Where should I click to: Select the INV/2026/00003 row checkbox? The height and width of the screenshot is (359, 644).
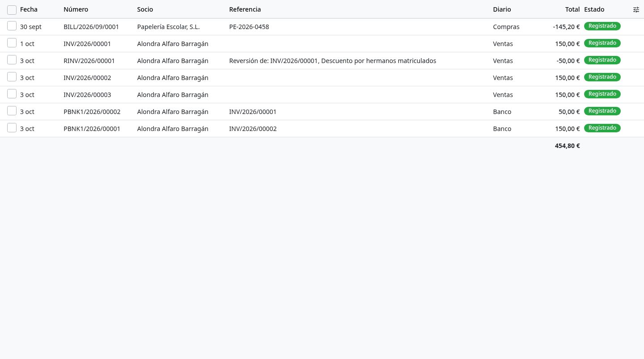click(x=12, y=94)
